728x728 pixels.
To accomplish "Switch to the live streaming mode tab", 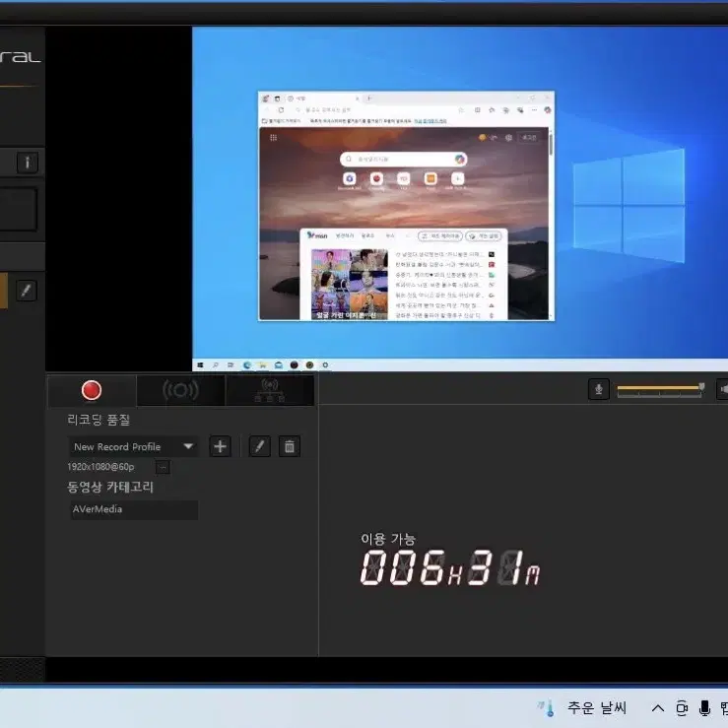I will [180, 390].
